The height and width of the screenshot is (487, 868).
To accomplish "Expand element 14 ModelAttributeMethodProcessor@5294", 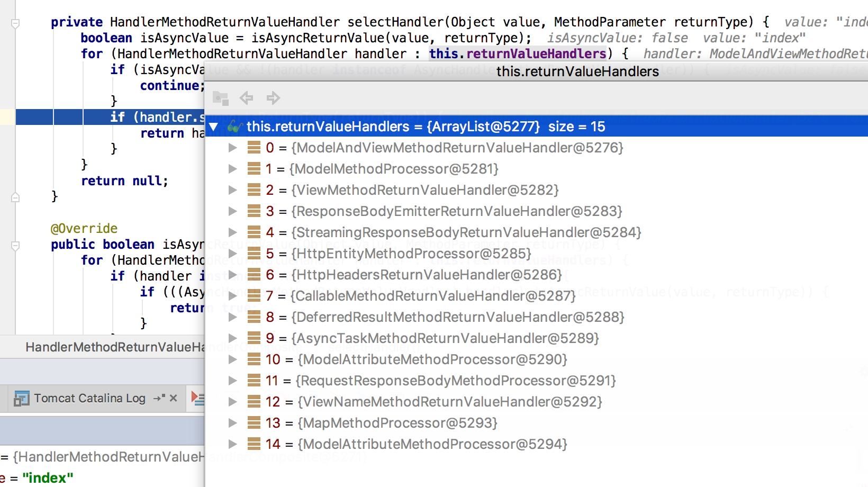I will point(232,444).
